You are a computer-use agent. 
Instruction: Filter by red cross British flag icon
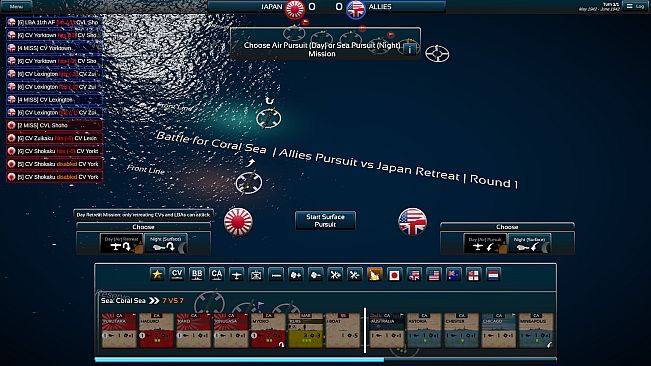[473, 274]
